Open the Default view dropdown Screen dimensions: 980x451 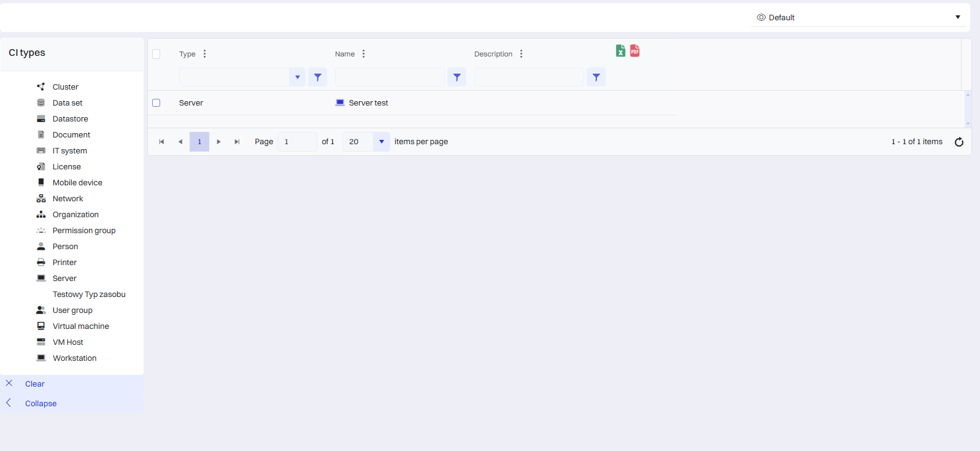coord(859,17)
